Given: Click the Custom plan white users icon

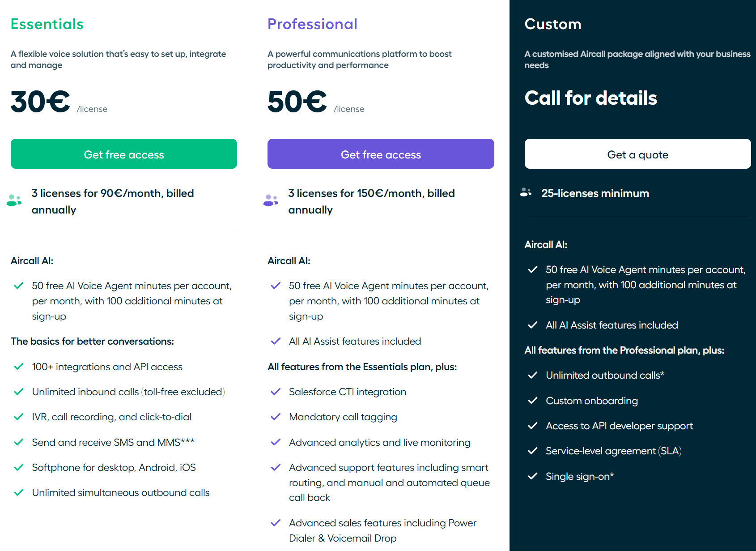Looking at the screenshot, I should coord(526,192).
